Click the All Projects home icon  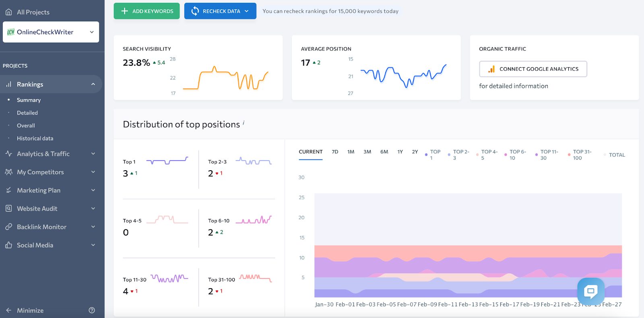8,12
